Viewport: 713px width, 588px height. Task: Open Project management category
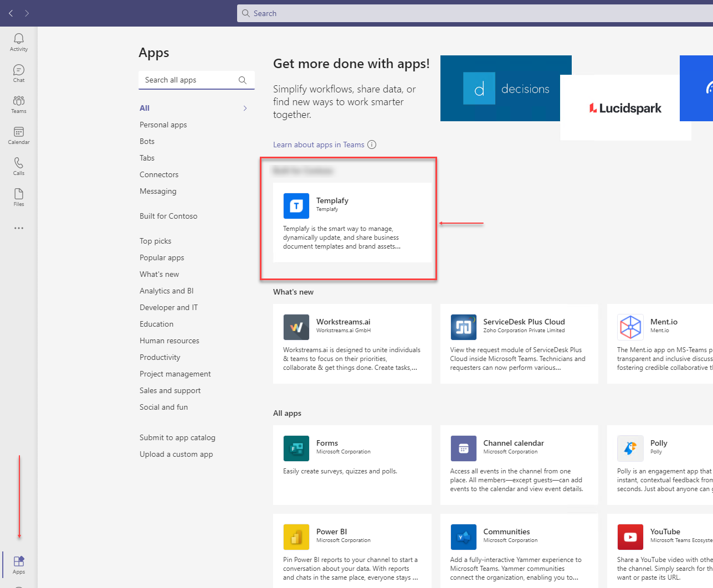tap(175, 374)
